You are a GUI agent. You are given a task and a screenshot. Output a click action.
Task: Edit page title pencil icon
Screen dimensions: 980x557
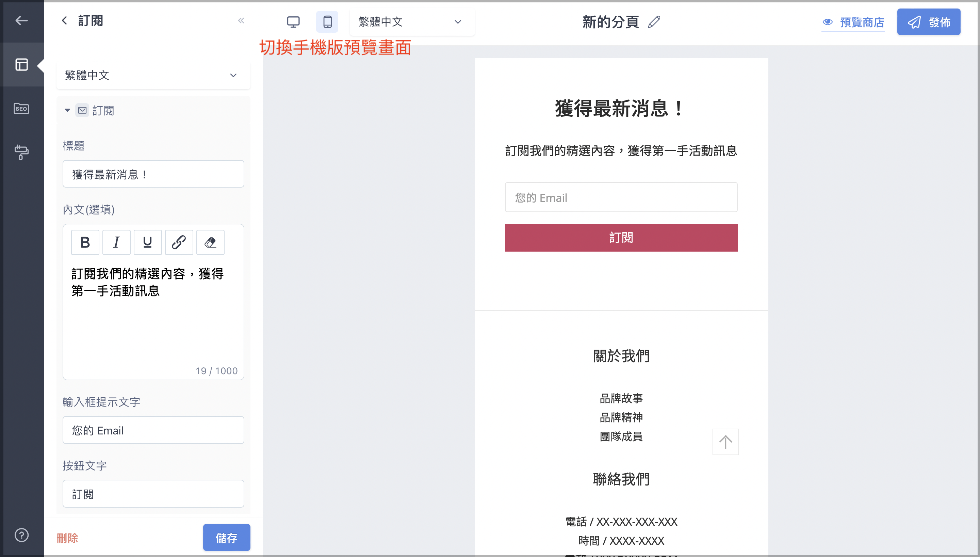coord(654,22)
